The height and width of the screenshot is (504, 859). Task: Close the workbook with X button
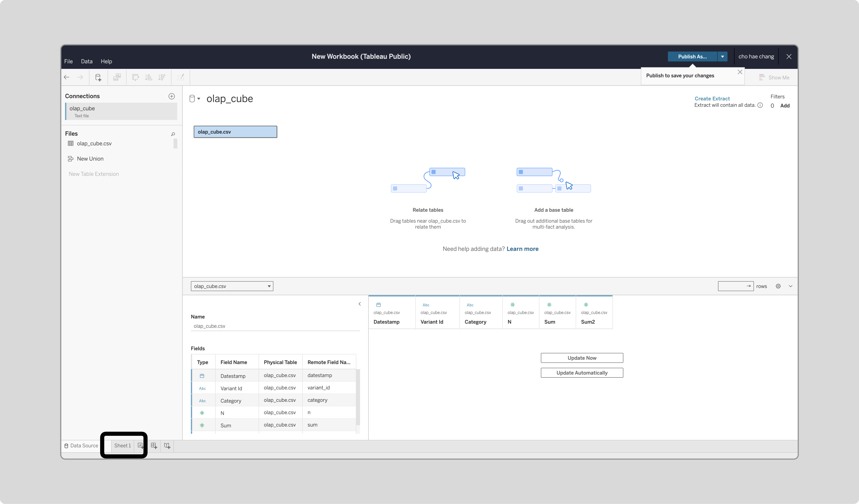click(x=789, y=56)
